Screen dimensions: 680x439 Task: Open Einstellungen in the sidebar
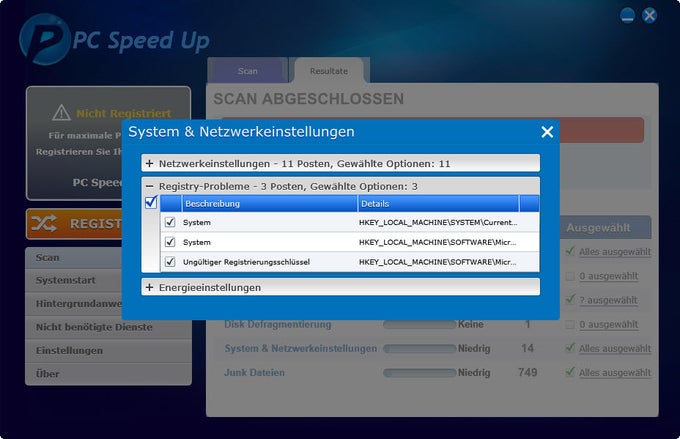point(108,351)
